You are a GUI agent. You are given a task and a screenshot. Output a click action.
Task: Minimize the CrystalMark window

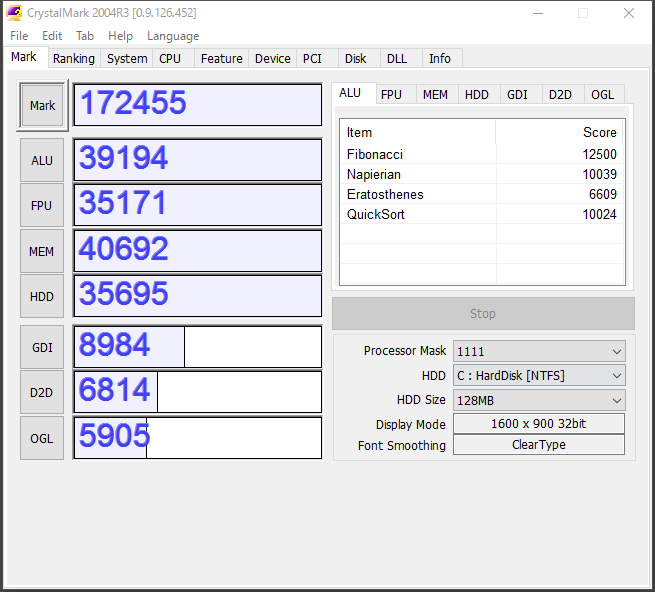[538, 13]
